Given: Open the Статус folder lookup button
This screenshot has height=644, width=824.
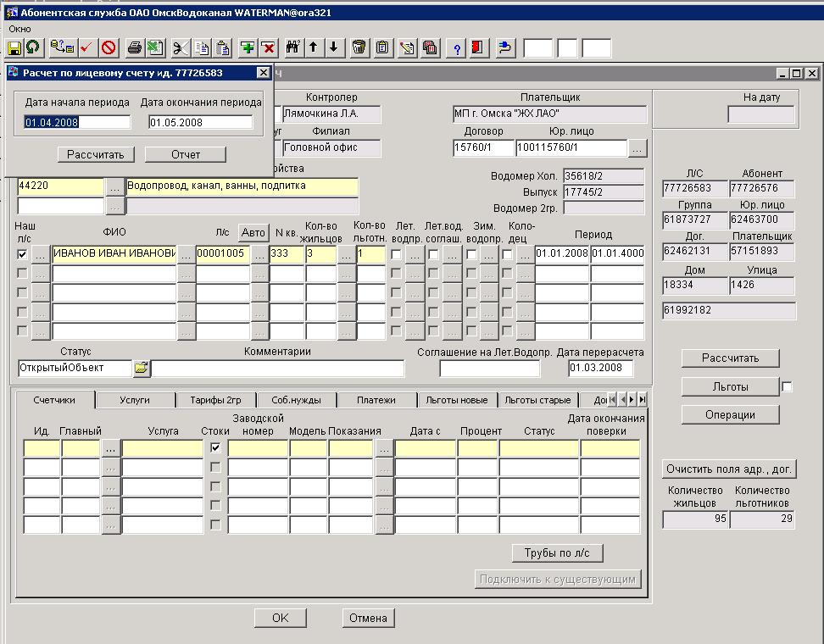Looking at the screenshot, I should coord(141,369).
